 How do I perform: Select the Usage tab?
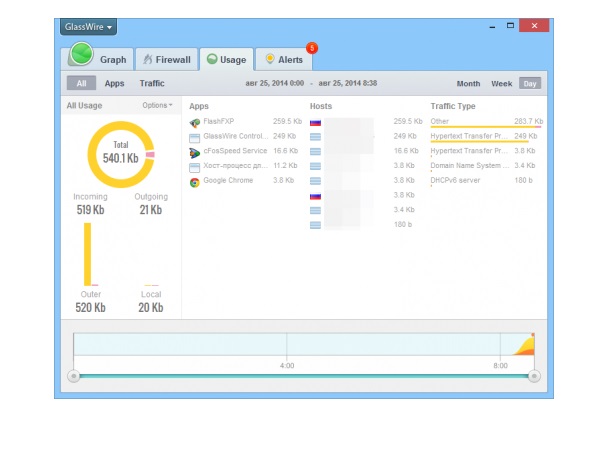(226, 60)
